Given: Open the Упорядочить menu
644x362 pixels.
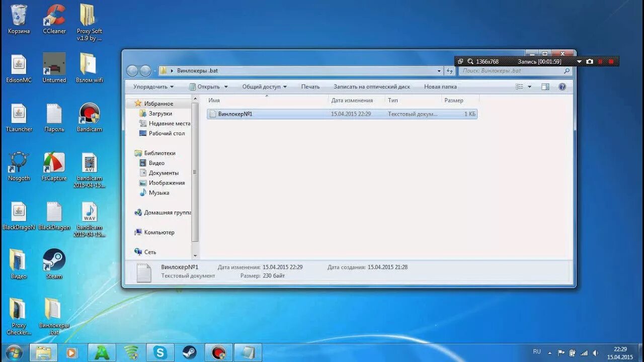Looking at the screenshot, I should coord(153,86).
